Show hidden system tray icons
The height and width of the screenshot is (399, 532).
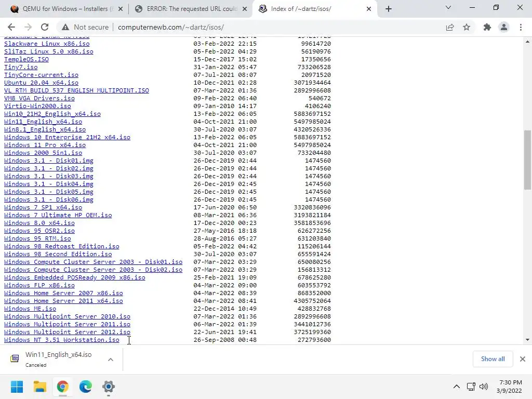click(x=457, y=387)
